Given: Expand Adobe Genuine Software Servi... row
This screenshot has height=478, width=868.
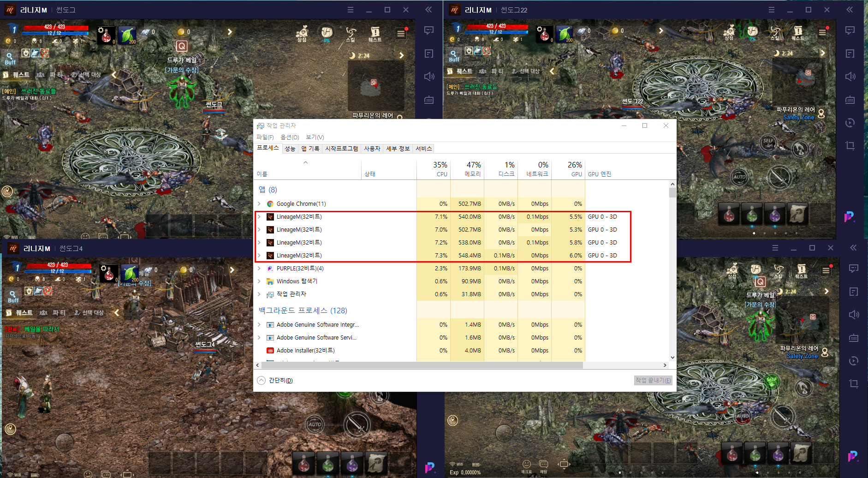Looking at the screenshot, I should coord(259,337).
